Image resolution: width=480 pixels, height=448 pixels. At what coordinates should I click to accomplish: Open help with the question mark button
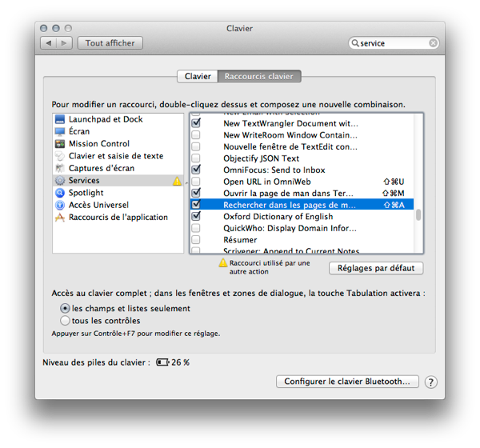click(430, 382)
